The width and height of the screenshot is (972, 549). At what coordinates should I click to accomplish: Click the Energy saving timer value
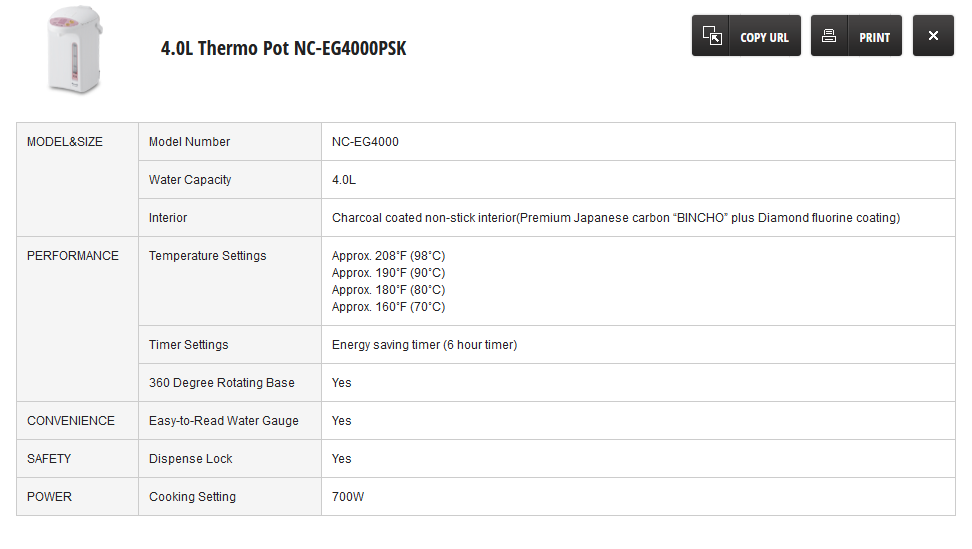(424, 345)
